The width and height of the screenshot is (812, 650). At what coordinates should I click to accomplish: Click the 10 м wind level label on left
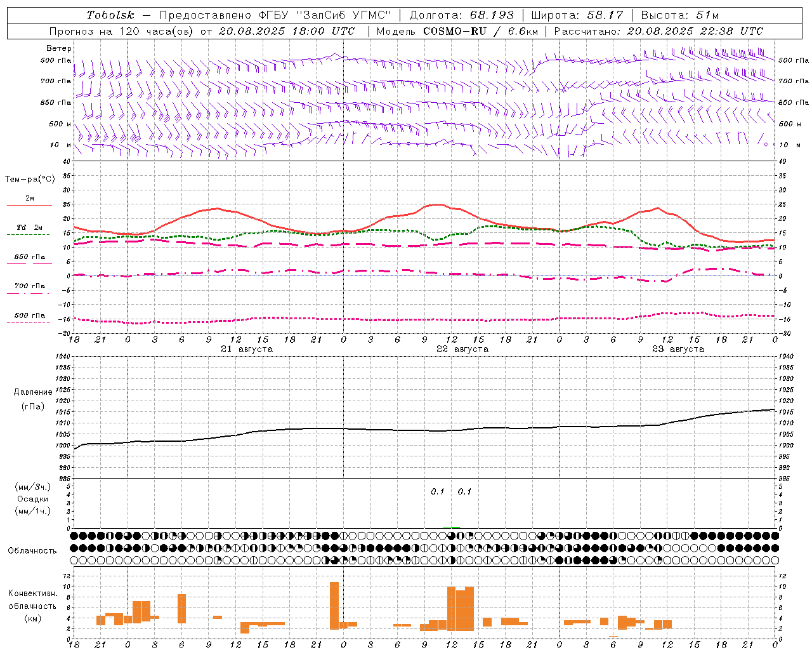point(60,145)
